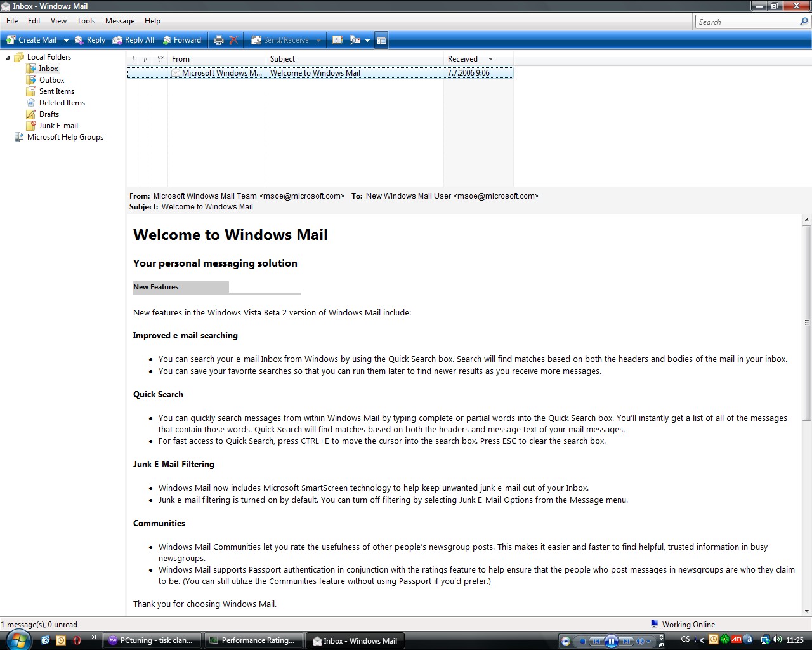812x650 pixels.
Task: Sort by the priority (!) column header
Action: [x=133, y=59]
